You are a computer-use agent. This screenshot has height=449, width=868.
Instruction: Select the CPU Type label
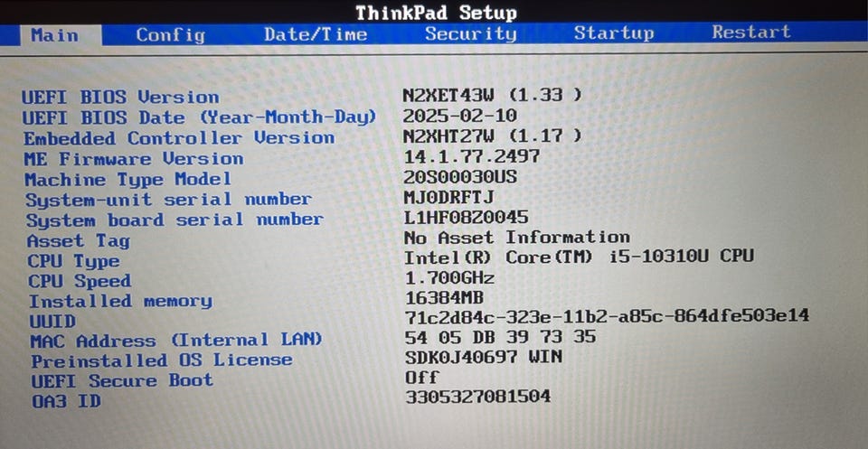point(73,261)
